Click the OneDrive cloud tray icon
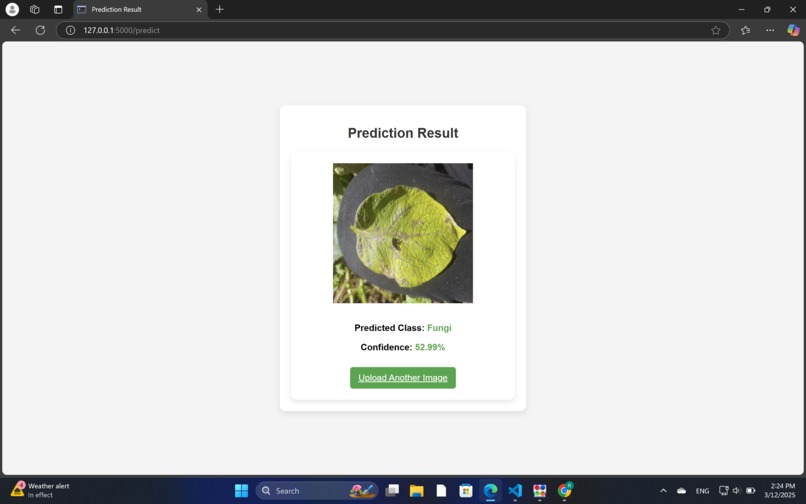Screen dimensions: 806x504 tap(682, 491)
